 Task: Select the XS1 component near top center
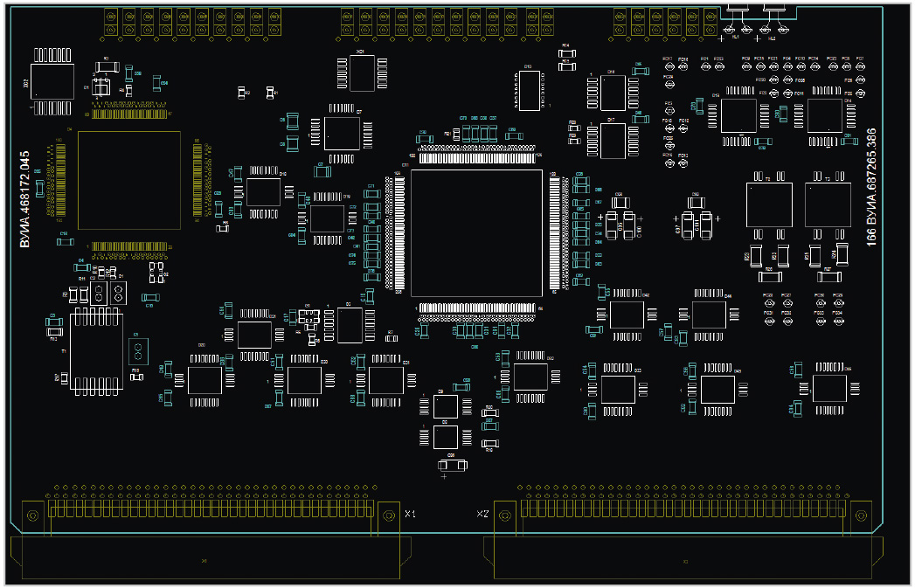tap(362, 73)
